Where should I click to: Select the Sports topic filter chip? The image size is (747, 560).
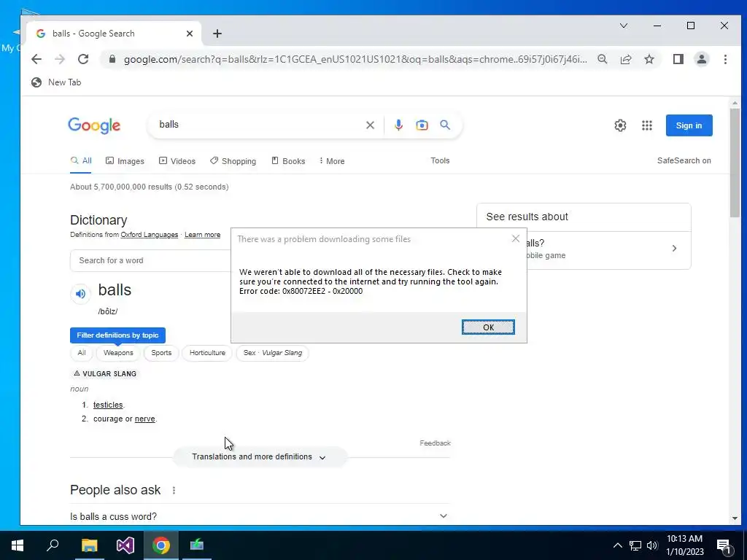point(161,353)
